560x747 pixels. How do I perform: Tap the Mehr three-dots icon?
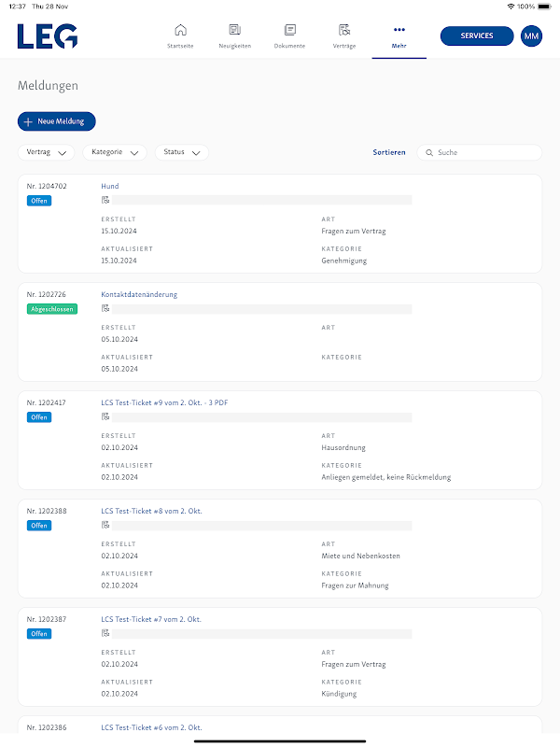coord(399,30)
